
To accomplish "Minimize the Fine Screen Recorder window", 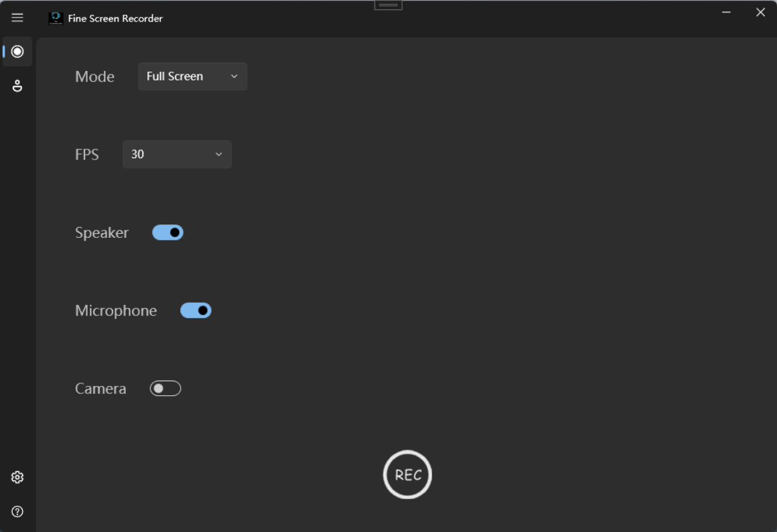I will [x=726, y=13].
